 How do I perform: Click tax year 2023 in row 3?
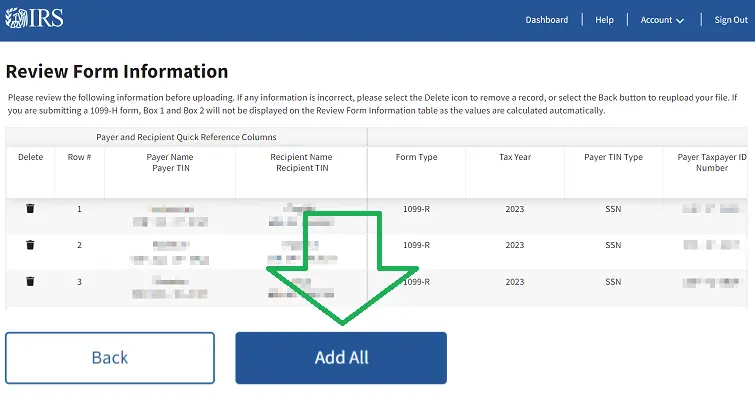(x=515, y=282)
